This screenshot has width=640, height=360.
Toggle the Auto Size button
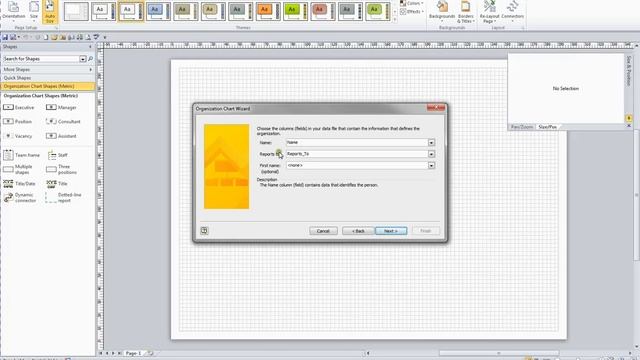pyautogui.click(x=50, y=11)
